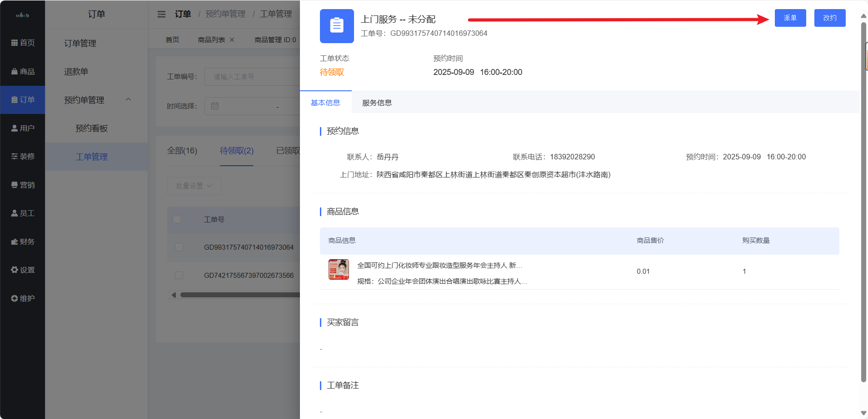Click the hamburger menu icon beside 订单 breadcrumb
Screen dimensions: 868x419
(x=162, y=14)
